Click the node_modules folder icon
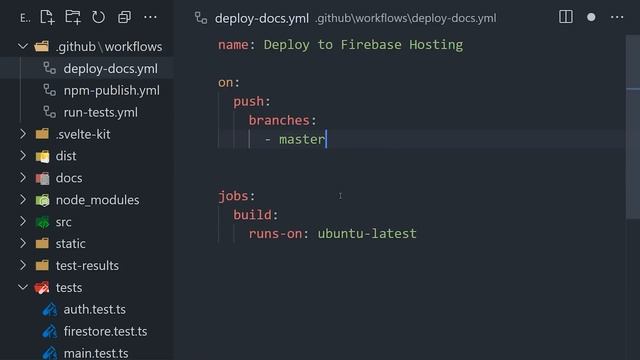This screenshot has height=360, width=640. tap(42, 200)
